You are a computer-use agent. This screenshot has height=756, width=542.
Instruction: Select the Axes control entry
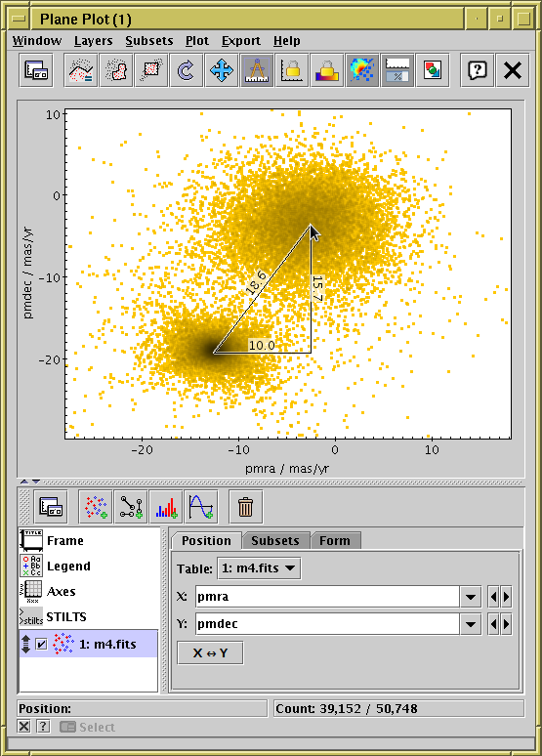(89, 592)
